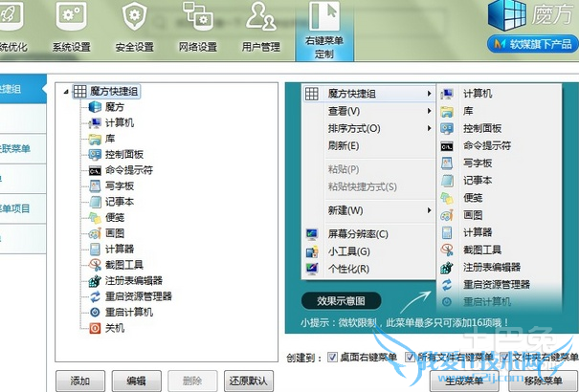This screenshot has width=579, height=392.
Task: Select 便笺 icon in tree list
Action: tap(95, 218)
